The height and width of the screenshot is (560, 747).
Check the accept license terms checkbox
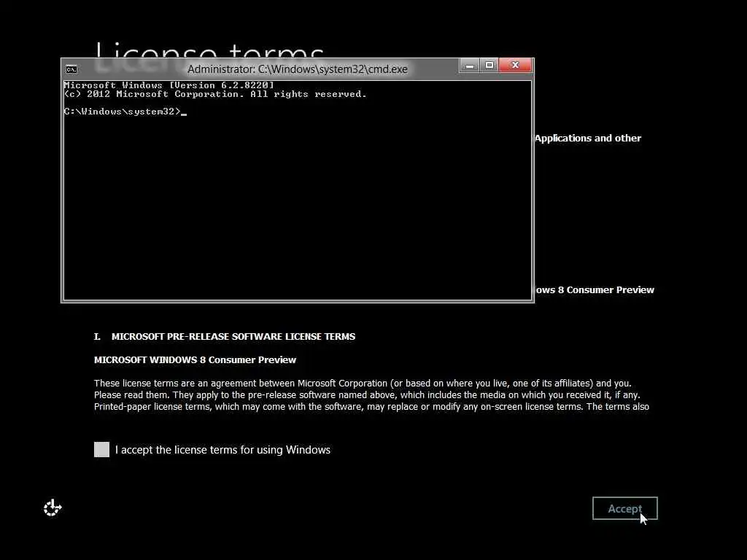(101, 449)
